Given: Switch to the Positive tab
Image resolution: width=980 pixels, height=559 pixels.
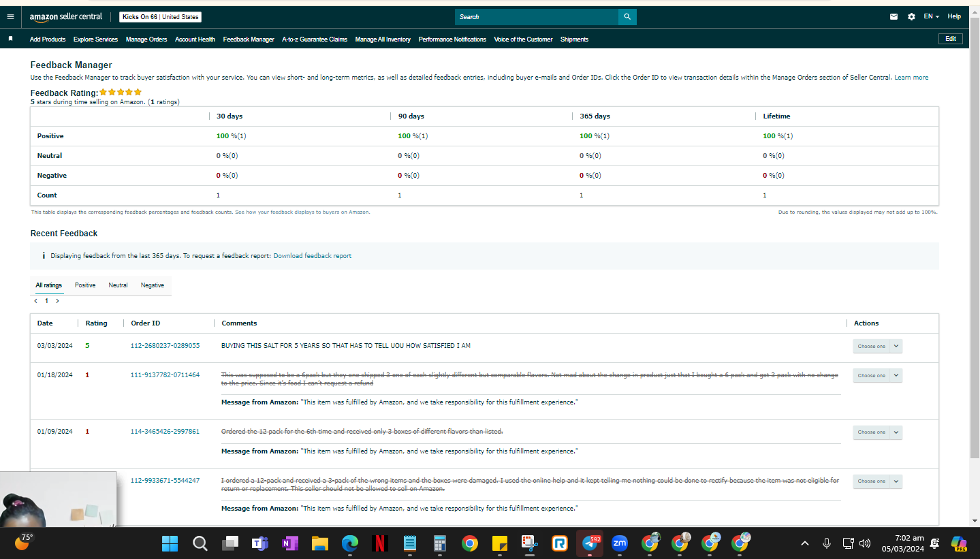Looking at the screenshot, I should 85,285.
